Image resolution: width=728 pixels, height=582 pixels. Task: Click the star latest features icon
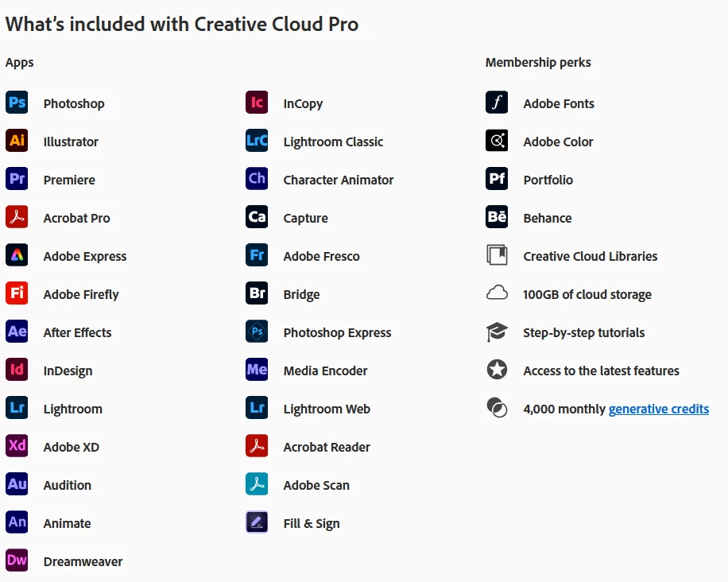pos(497,370)
